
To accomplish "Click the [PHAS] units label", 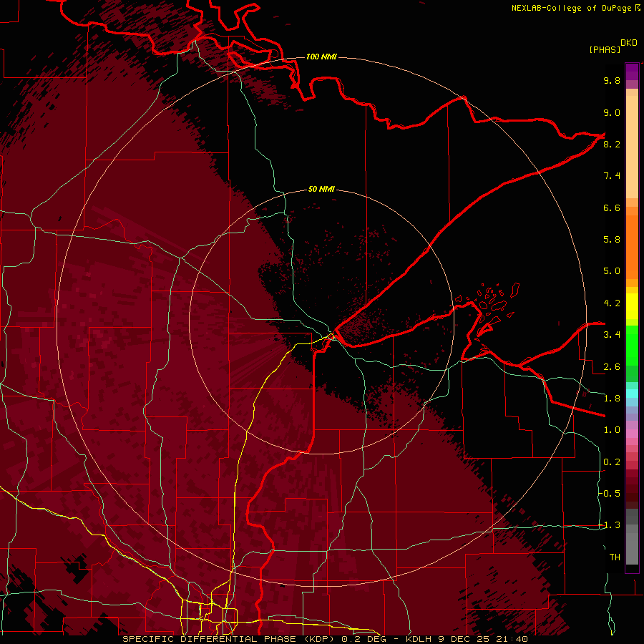I will [605, 49].
